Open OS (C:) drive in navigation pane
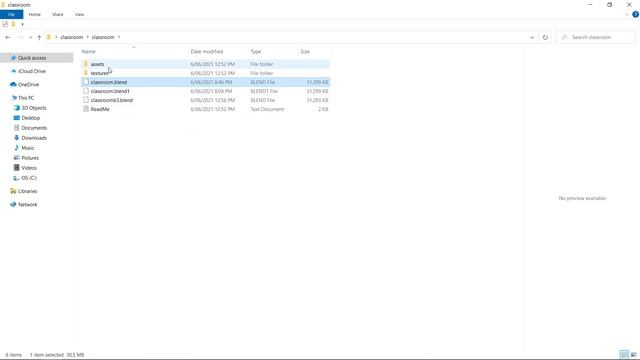This screenshot has width=640, height=360. [29, 178]
